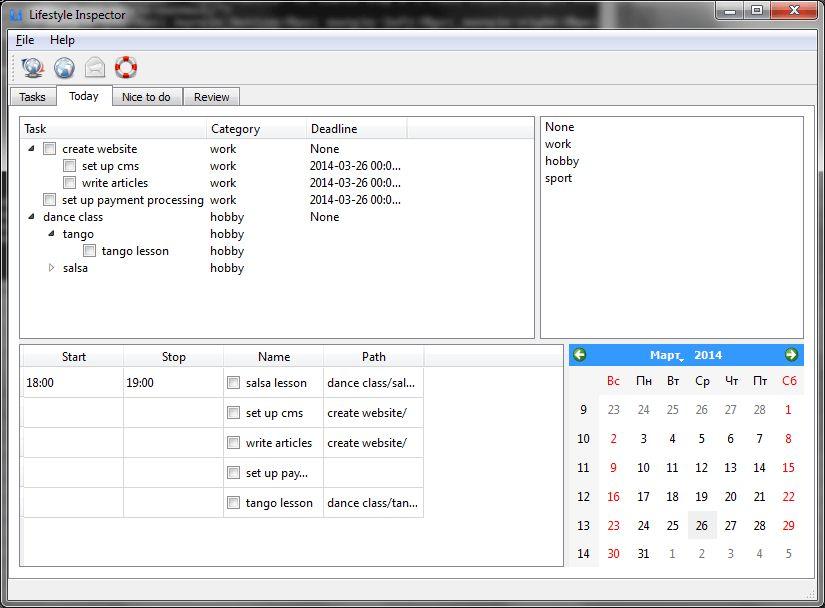Click the plain blue globe toolbar icon
Image resolution: width=825 pixels, height=608 pixels.
(x=64, y=68)
